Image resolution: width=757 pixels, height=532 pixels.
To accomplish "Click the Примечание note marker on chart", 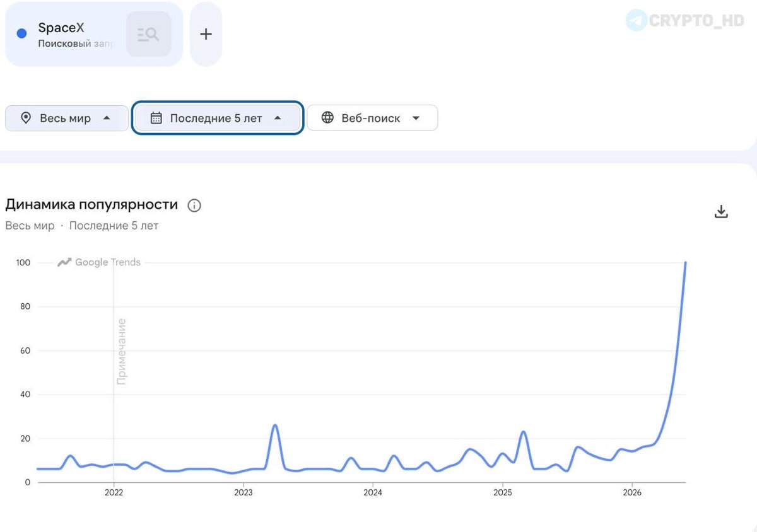I will click(x=122, y=352).
